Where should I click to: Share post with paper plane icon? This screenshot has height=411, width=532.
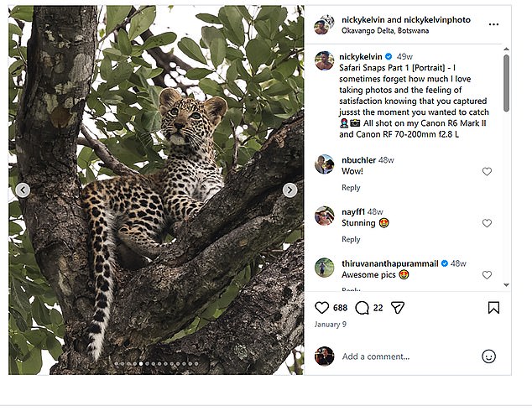[x=397, y=308]
